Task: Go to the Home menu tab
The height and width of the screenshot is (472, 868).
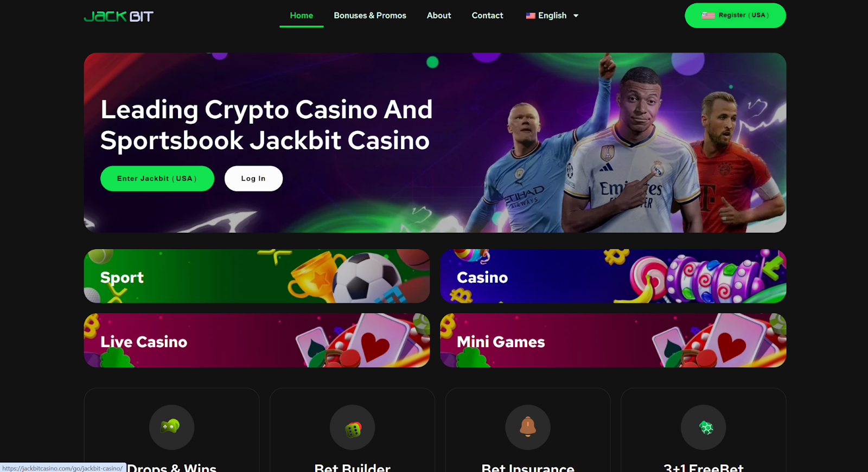Action: click(302, 16)
